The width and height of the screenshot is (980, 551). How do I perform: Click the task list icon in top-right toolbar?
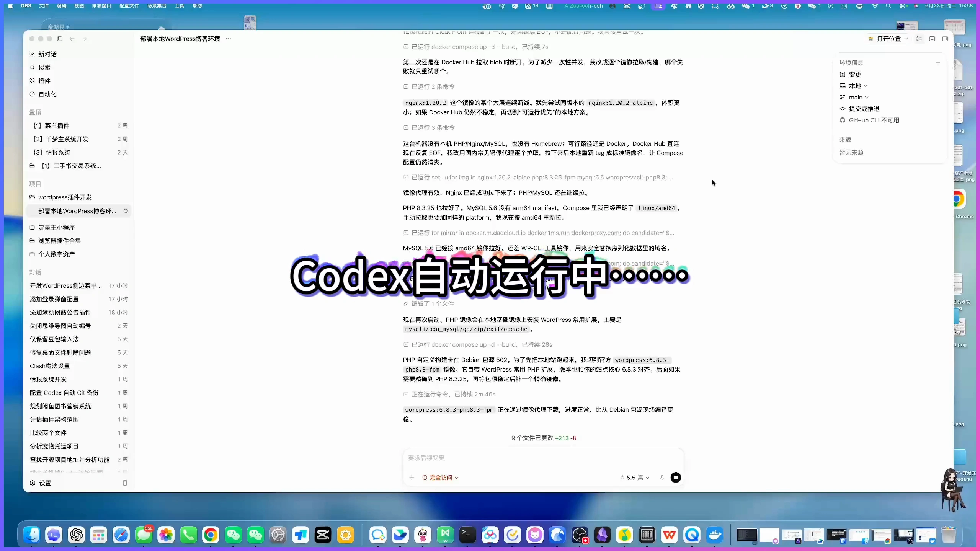(x=919, y=39)
